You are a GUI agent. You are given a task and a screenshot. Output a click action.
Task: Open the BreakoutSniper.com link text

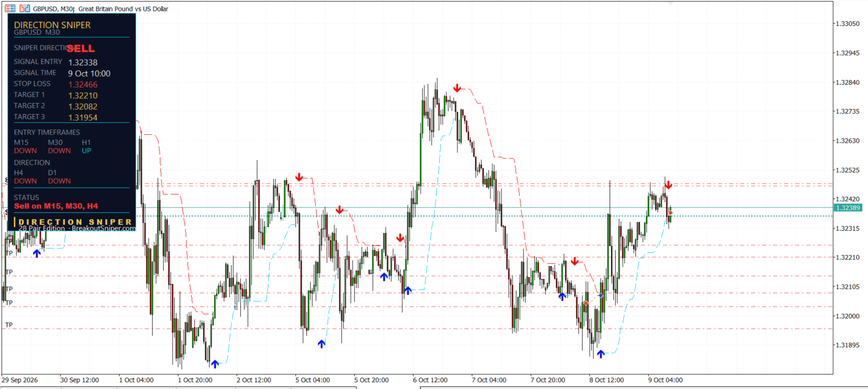(104, 228)
